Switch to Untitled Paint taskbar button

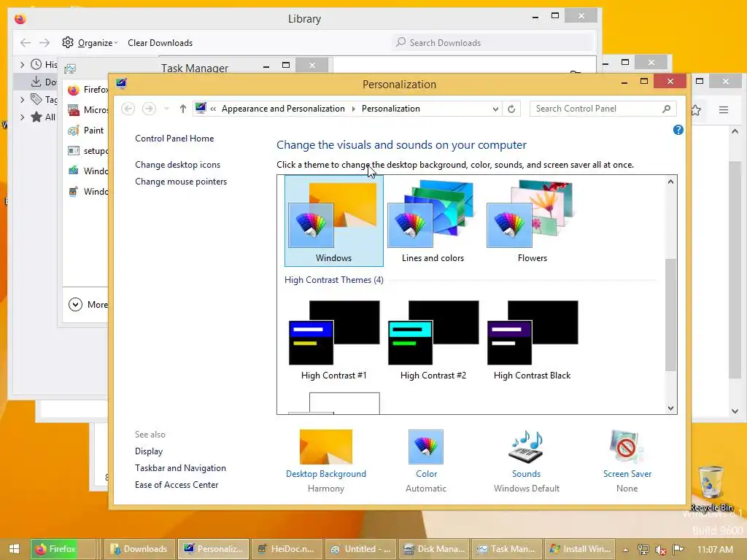coord(360,549)
